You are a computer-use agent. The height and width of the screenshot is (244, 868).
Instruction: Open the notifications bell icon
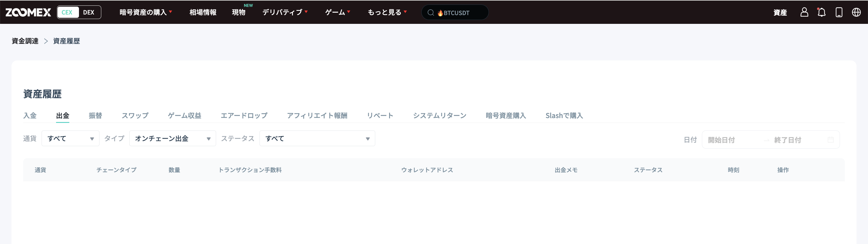[821, 12]
